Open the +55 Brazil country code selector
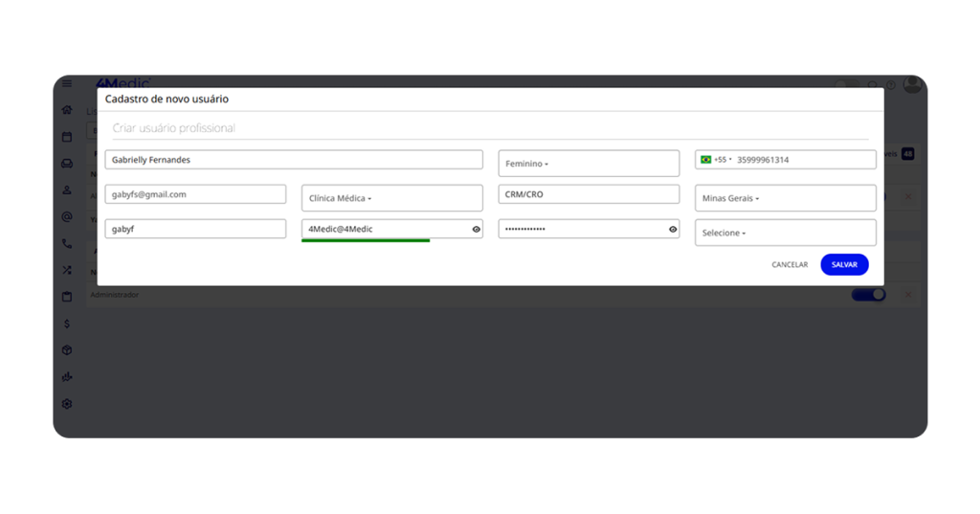 (x=715, y=160)
